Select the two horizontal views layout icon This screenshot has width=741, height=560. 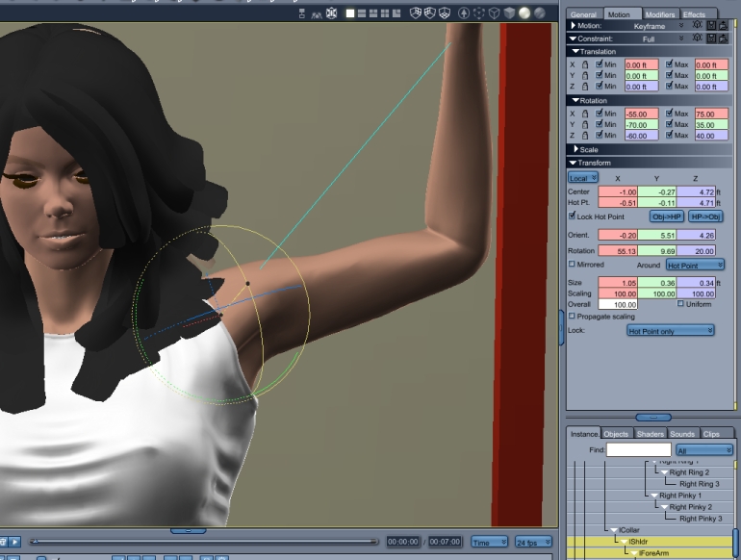click(x=362, y=13)
